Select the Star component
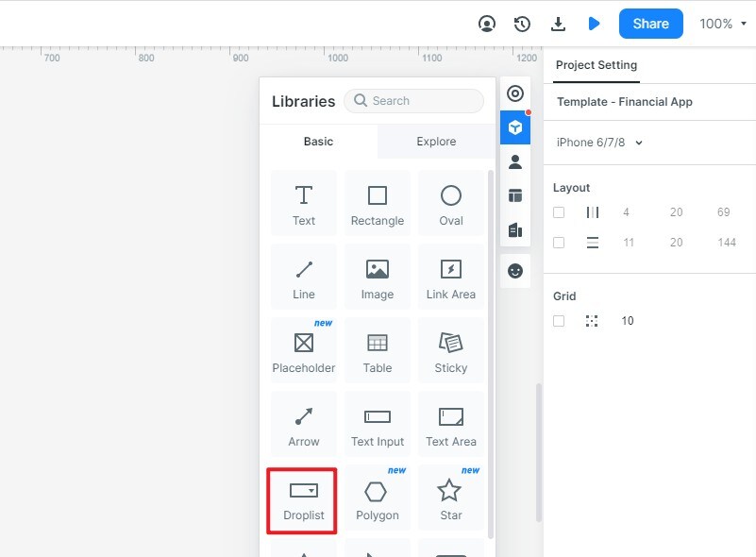Viewport: 756px width, 557px height. (451, 497)
